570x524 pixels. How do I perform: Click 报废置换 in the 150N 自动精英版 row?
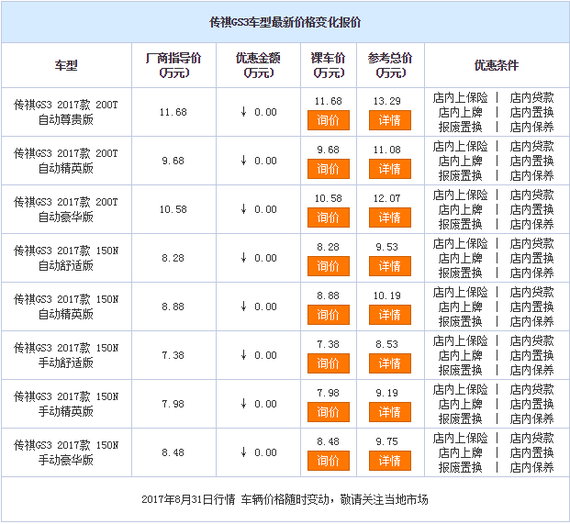460,322
